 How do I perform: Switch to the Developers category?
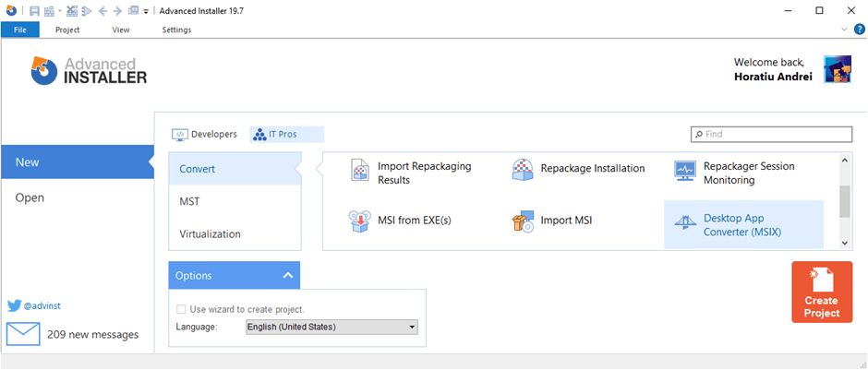point(205,135)
